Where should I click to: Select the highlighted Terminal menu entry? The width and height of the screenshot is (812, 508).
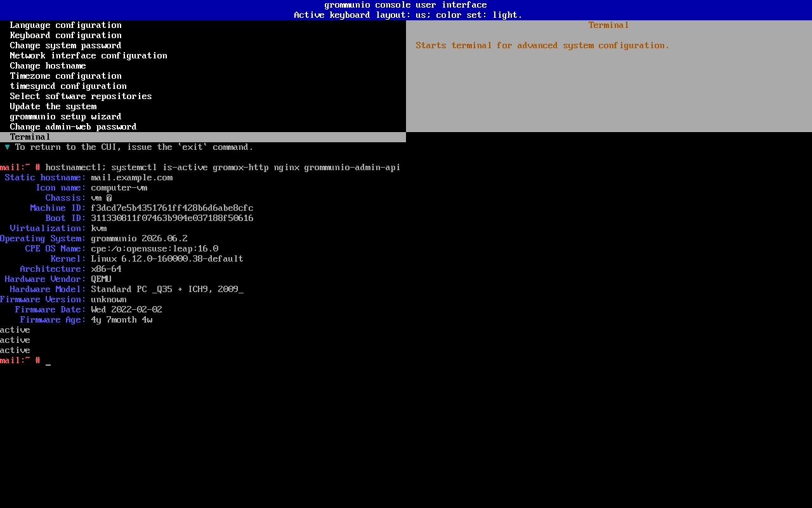(x=203, y=137)
